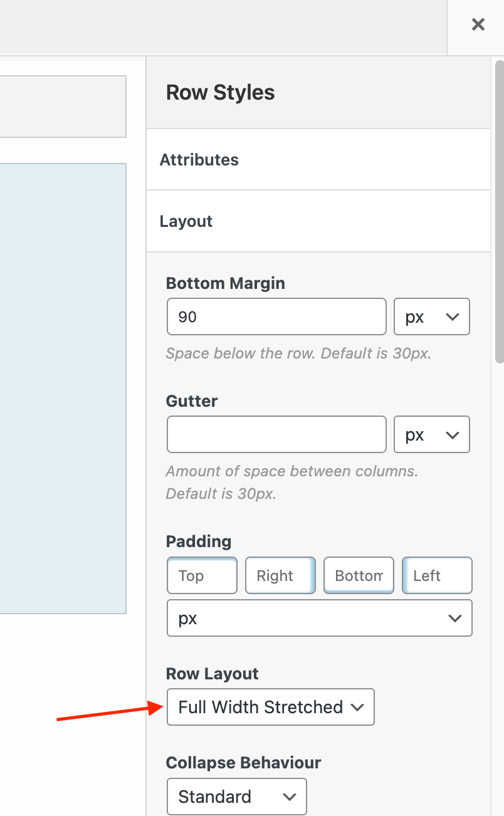Click the Row Styles panel heading
Viewport: 504px width, 816px height.
tap(221, 93)
